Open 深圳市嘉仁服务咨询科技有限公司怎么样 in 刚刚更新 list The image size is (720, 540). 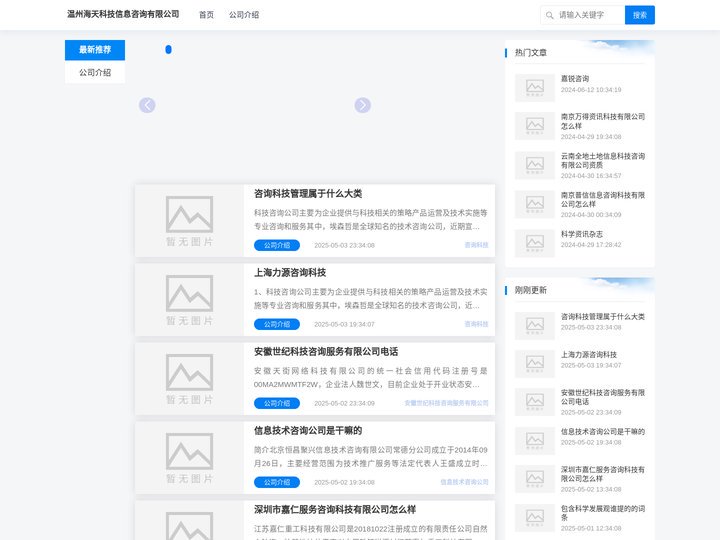coord(602,474)
